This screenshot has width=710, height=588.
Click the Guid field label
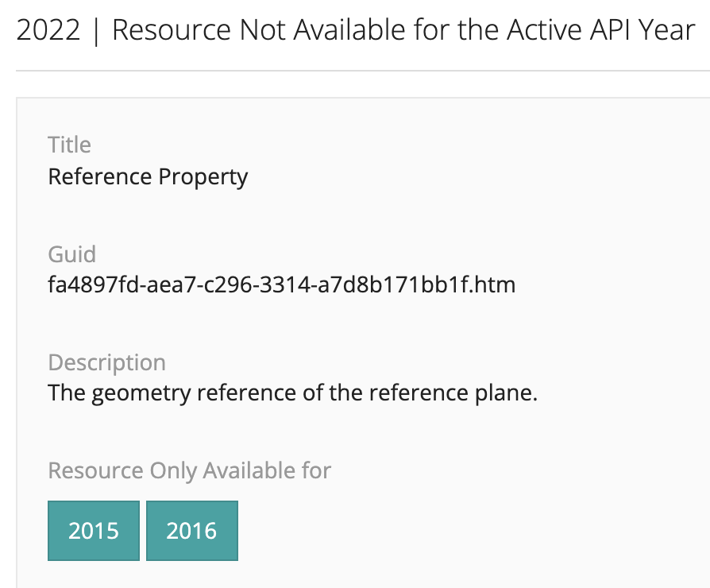pyautogui.click(x=72, y=254)
